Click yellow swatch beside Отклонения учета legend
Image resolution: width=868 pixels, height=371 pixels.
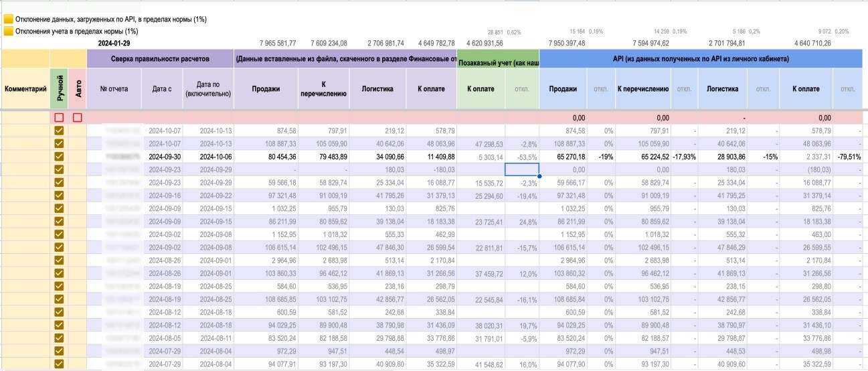click(9, 31)
